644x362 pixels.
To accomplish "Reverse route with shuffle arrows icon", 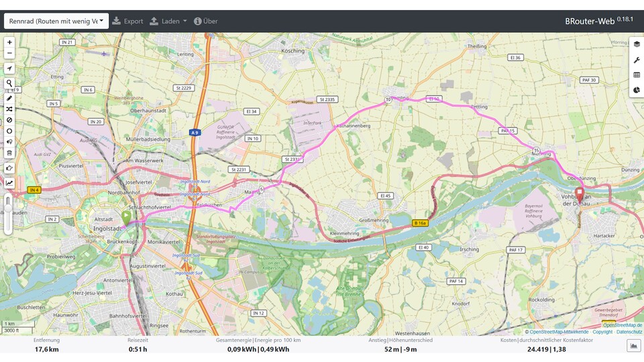I will coord(9,109).
